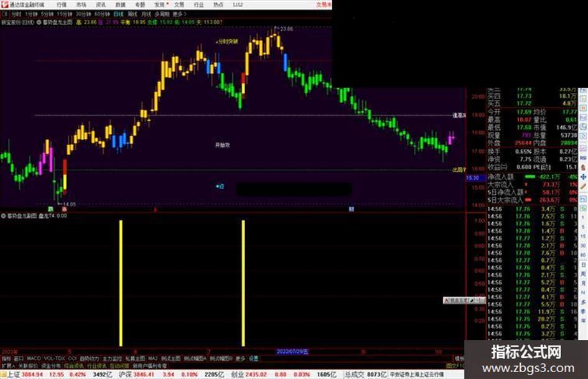Viewport: 588px width, 379px height.
Task: Switch chart period to 15分钟
Action: tap(65, 14)
